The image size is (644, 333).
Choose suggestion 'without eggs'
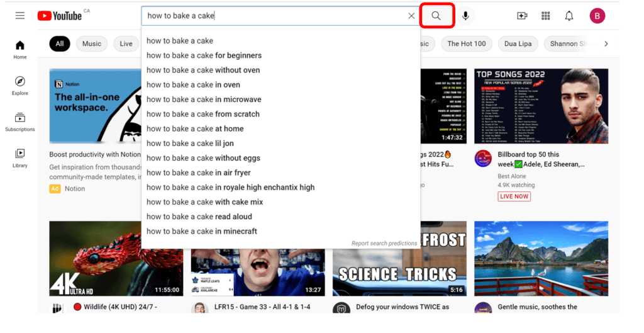[281, 158]
